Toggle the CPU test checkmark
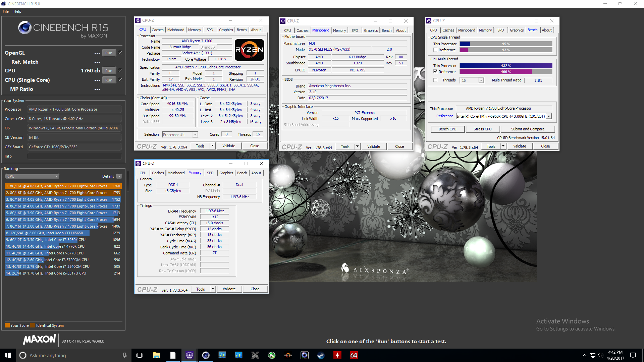The width and height of the screenshot is (644, 362). (120, 70)
